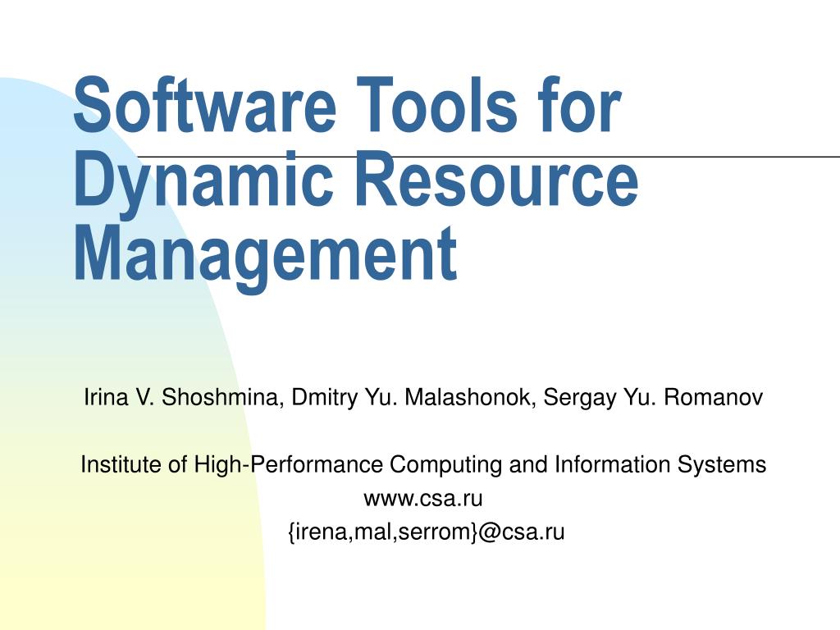Select author name 'Irina V. Shoshmina'

click(181, 398)
